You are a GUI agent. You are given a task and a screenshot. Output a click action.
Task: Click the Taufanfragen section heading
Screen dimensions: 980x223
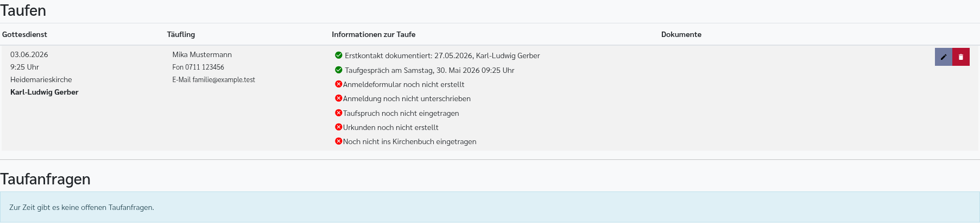[x=45, y=179]
